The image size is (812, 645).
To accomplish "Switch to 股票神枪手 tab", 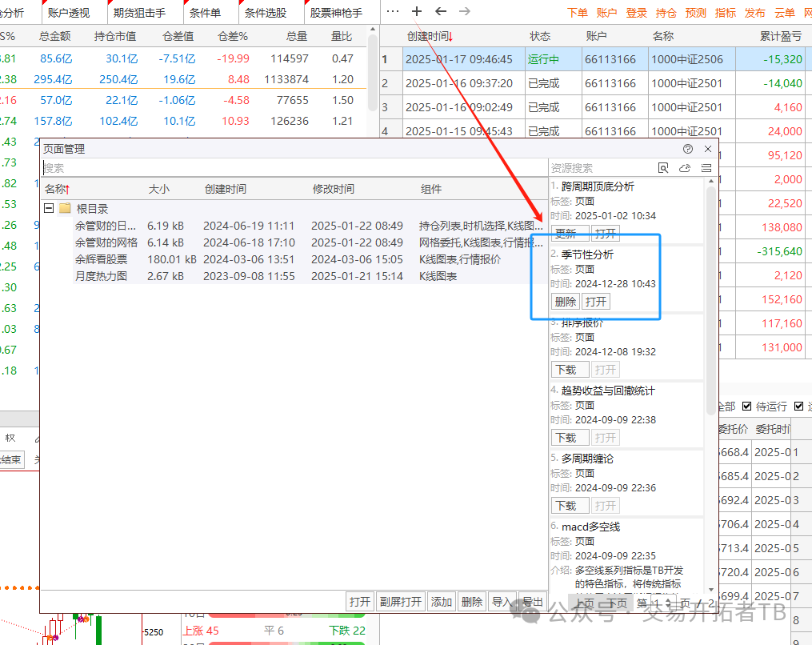I will pyautogui.click(x=336, y=13).
